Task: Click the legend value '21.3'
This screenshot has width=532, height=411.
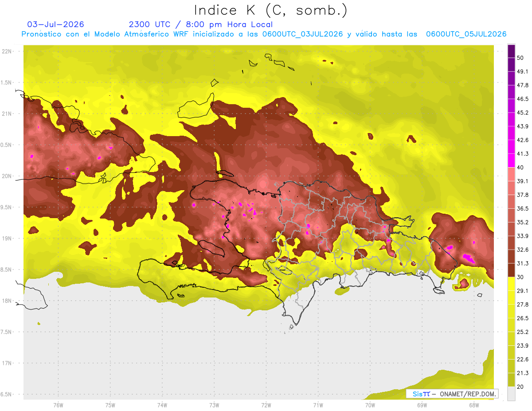Action: pos(523,373)
